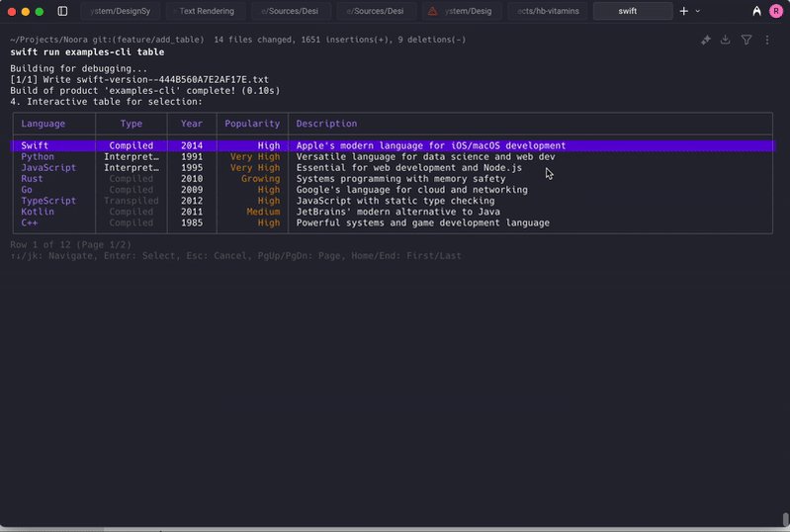Click 'Systems programming with memory safety' description
790x532 pixels.
pos(400,179)
